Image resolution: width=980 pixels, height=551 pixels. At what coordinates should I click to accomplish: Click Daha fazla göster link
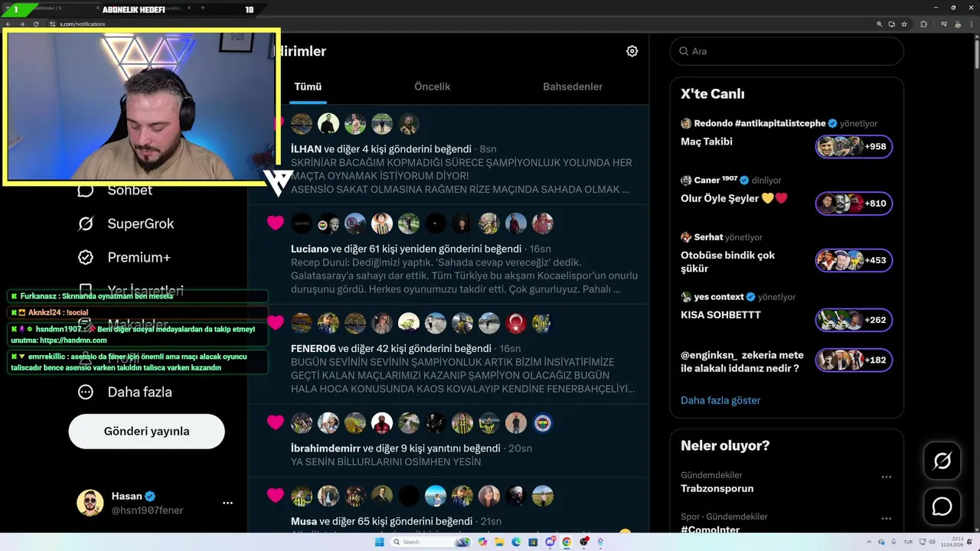pos(720,400)
